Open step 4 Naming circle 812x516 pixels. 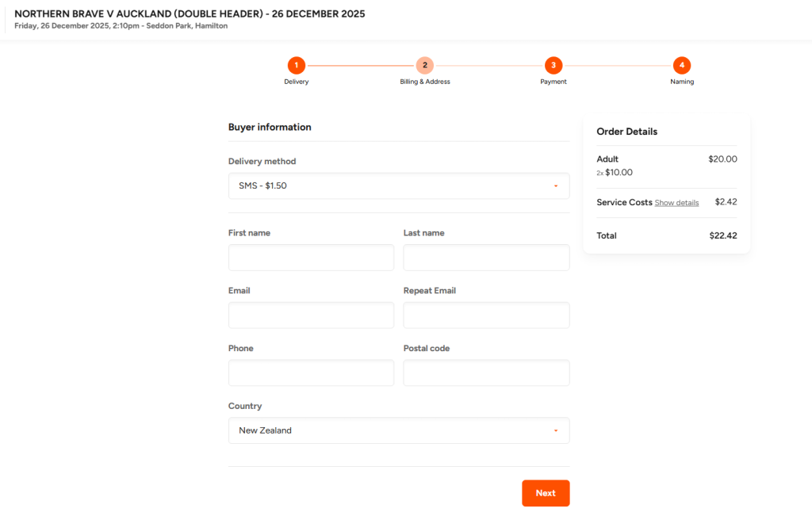(681, 65)
